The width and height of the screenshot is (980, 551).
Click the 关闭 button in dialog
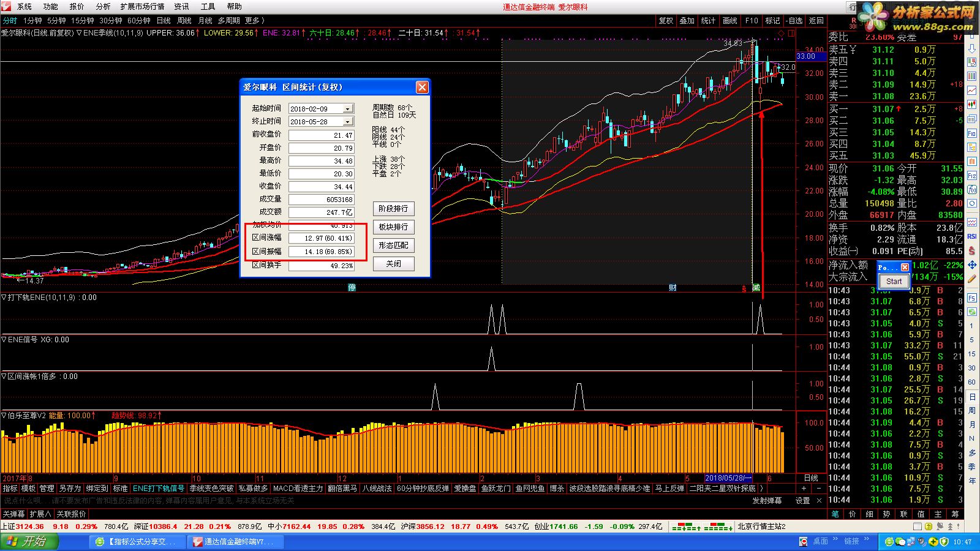pyautogui.click(x=393, y=263)
